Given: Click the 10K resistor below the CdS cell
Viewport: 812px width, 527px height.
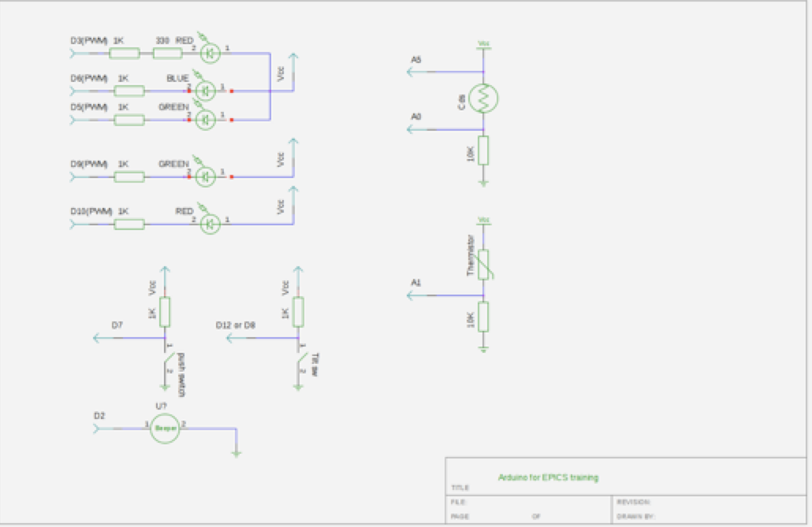Looking at the screenshot, I should tap(483, 150).
